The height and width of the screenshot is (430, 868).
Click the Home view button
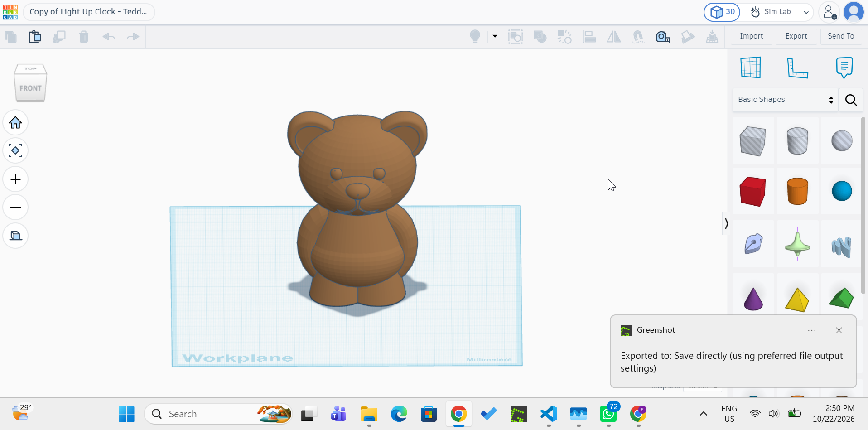tap(15, 123)
